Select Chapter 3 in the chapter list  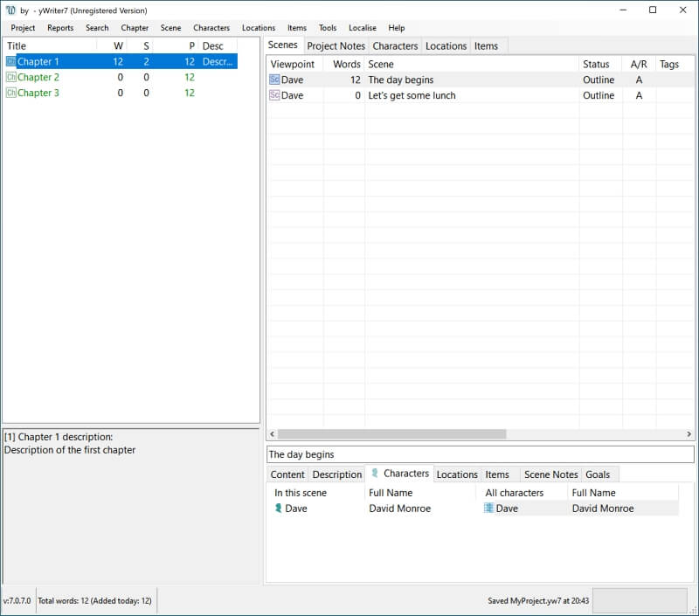121,93
